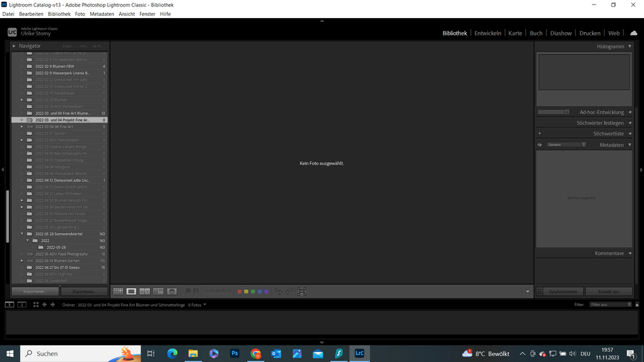Open Outlook from the taskbar
Viewport: 644px width, 362px height.
click(276, 354)
